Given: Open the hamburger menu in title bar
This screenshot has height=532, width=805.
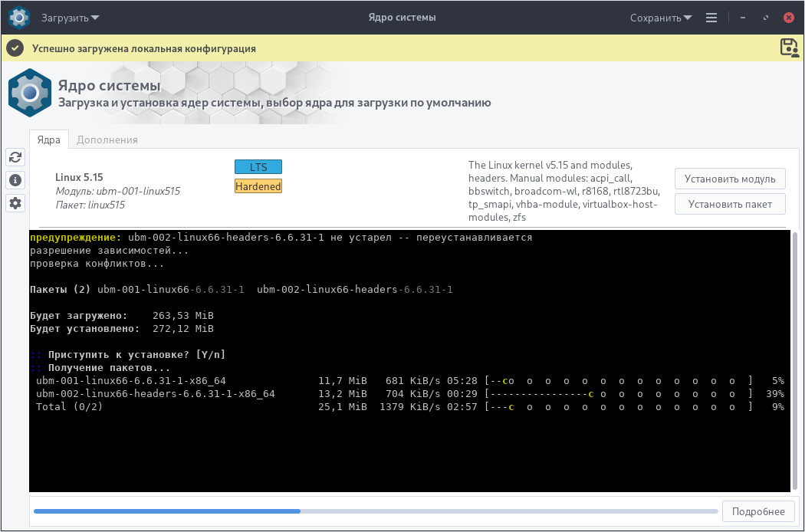Looking at the screenshot, I should [711, 18].
